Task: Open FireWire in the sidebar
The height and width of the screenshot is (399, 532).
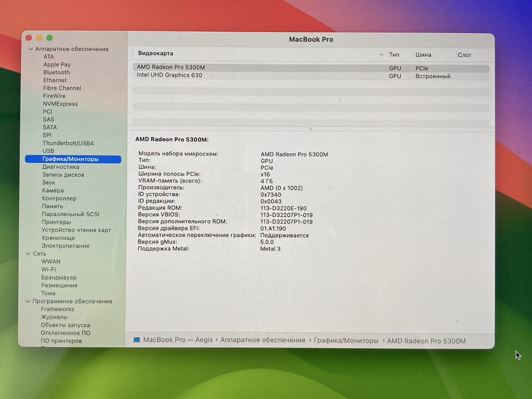Action: coord(54,96)
